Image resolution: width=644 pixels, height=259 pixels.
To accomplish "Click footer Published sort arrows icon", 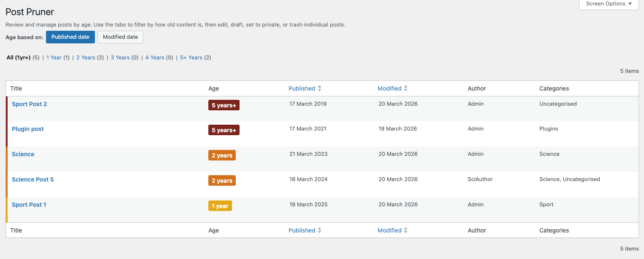I will (x=320, y=230).
